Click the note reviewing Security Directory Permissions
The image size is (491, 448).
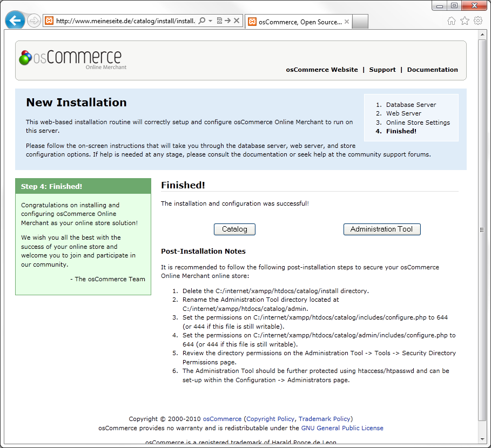(x=319, y=357)
